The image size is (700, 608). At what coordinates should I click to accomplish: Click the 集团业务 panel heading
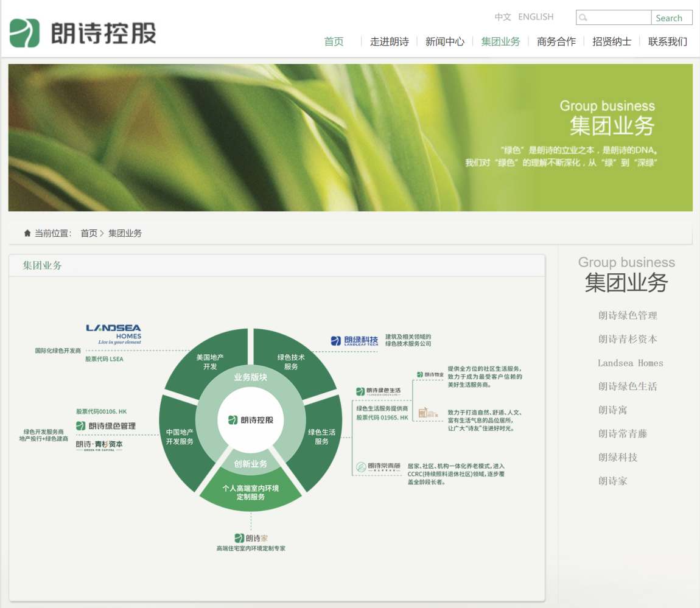(42, 265)
